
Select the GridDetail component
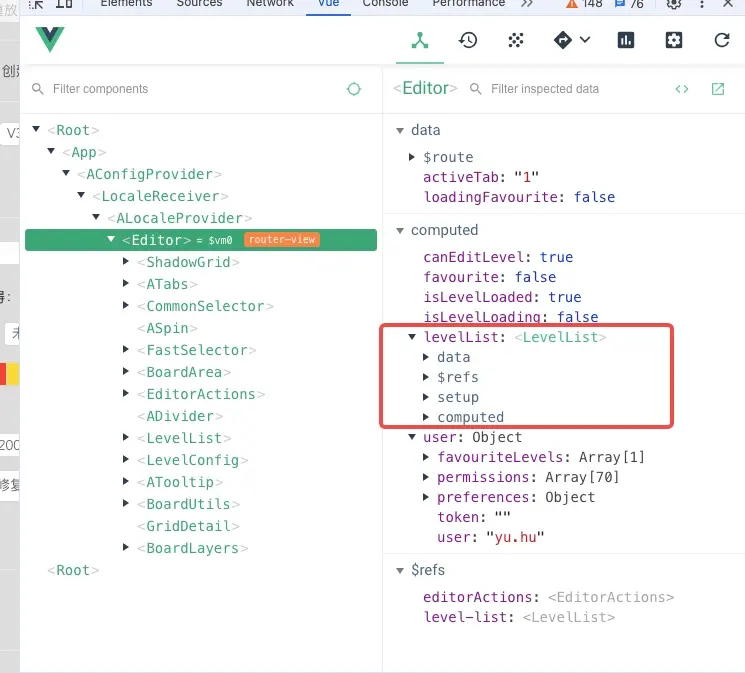point(188,526)
